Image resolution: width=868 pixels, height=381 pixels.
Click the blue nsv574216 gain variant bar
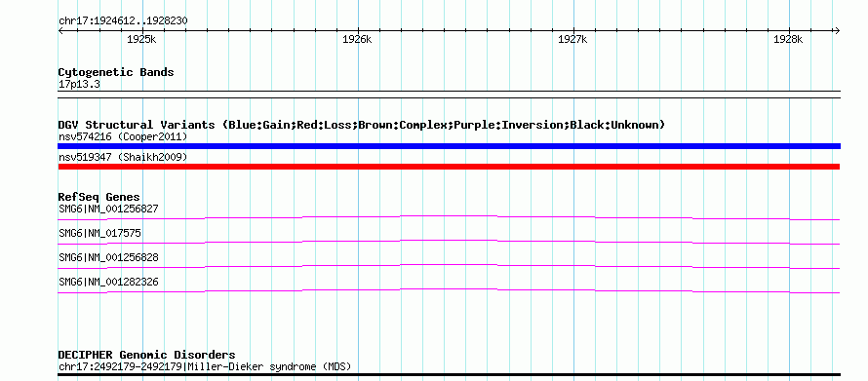pyautogui.click(x=449, y=146)
